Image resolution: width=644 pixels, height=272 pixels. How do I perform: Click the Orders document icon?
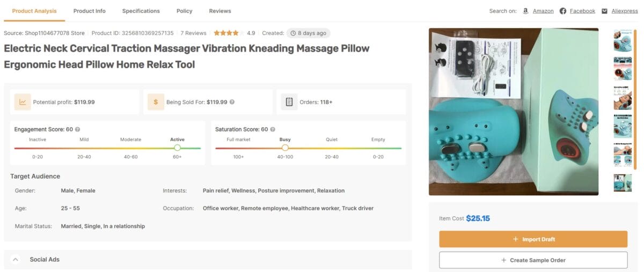(x=289, y=102)
